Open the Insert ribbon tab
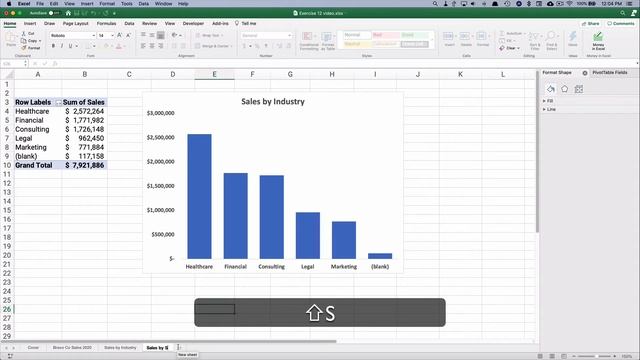 [x=30, y=24]
